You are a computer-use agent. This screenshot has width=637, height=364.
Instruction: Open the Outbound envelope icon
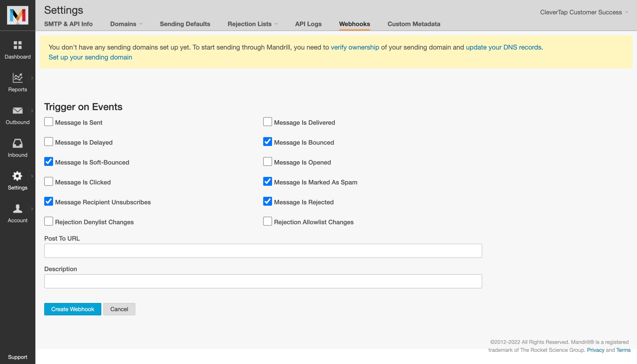click(17, 111)
